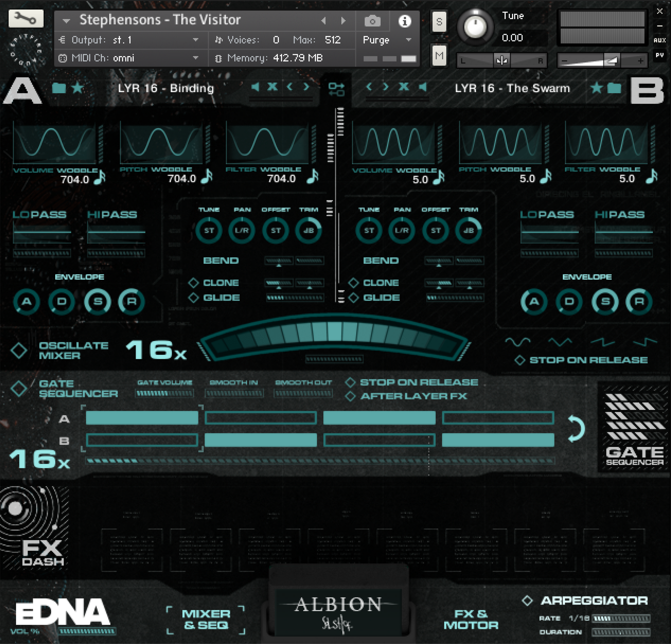Click the A/B layer swap icon

pyautogui.click(x=336, y=89)
